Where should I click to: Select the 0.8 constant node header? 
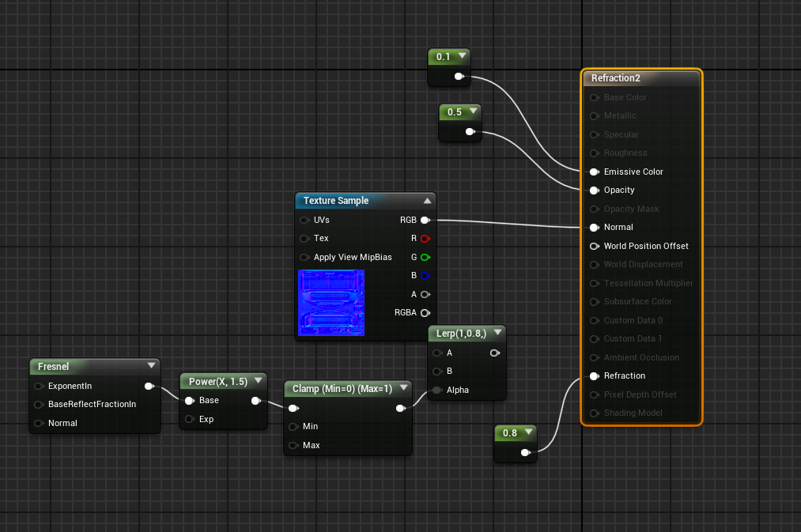pos(510,433)
